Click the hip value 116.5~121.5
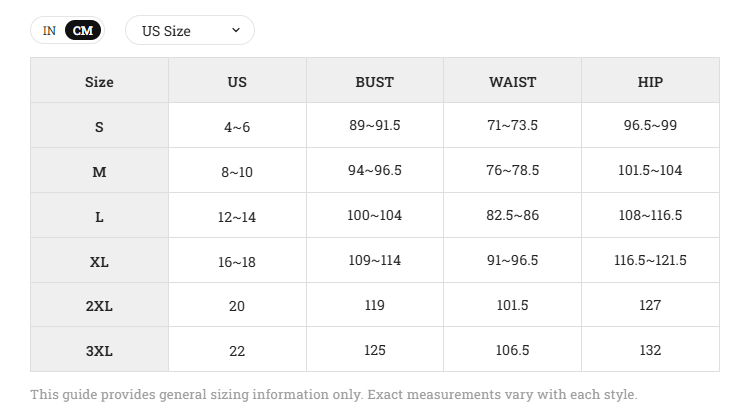This screenshot has height=412, width=737. (650, 260)
